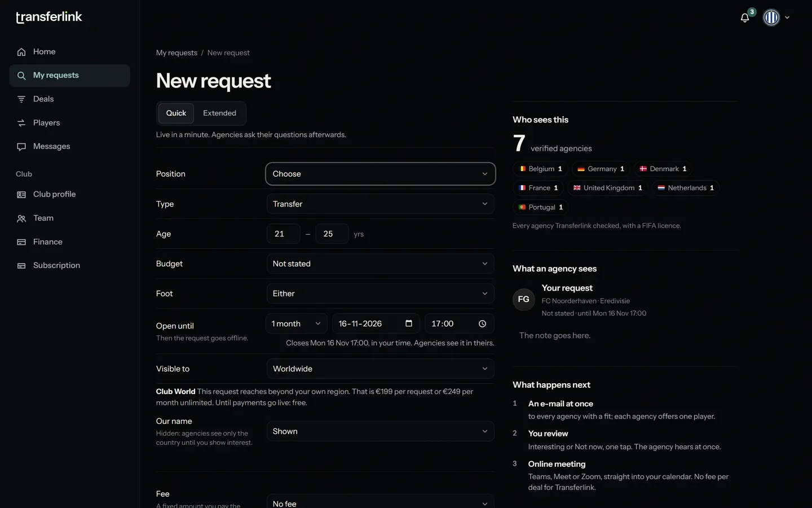Viewport: 812px width, 508px height.
Task: Click the transferlink logo
Action: (x=49, y=17)
